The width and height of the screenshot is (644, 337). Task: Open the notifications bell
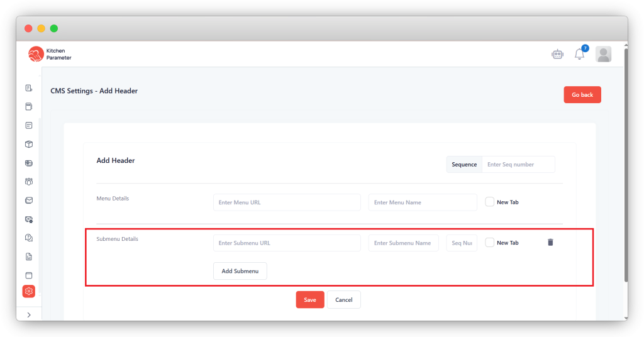click(579, 55)
